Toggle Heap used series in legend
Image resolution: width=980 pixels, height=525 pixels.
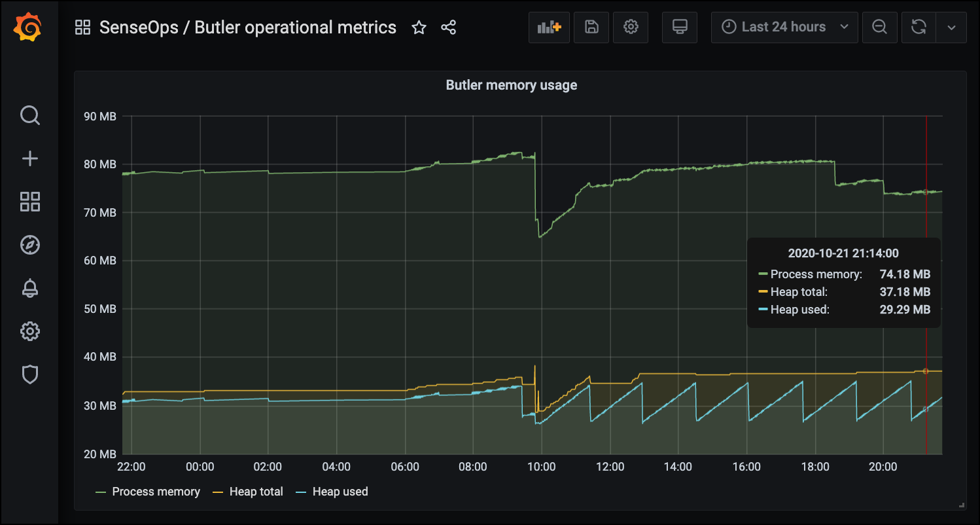340,492
